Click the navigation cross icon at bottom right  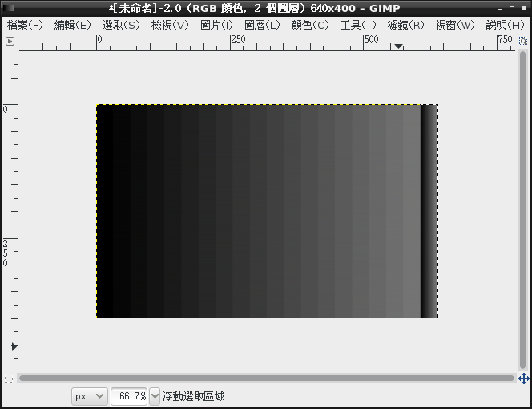click(x=523, y=378)
